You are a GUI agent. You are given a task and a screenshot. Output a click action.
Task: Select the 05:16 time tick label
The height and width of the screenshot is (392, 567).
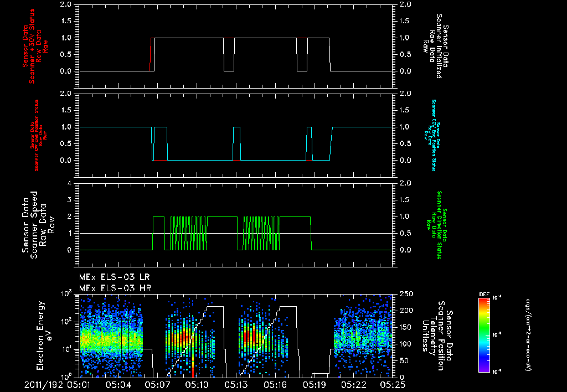pos(276,385)
